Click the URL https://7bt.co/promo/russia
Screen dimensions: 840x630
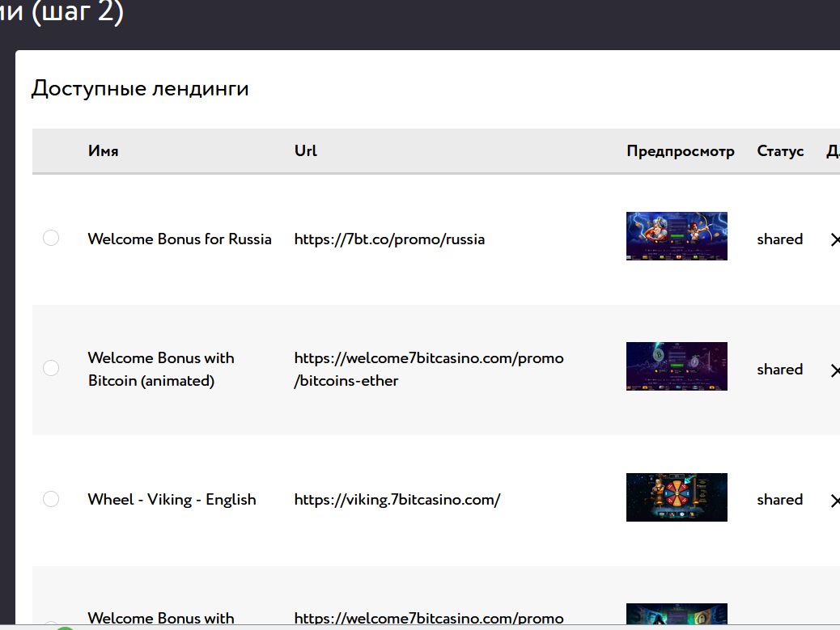click(x=389, y=239)
